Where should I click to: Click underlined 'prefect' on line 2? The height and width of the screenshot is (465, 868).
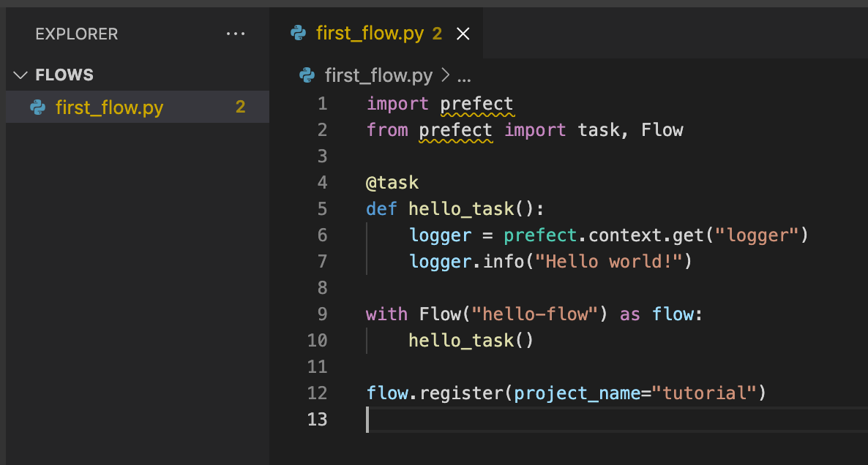click(455, 130)
